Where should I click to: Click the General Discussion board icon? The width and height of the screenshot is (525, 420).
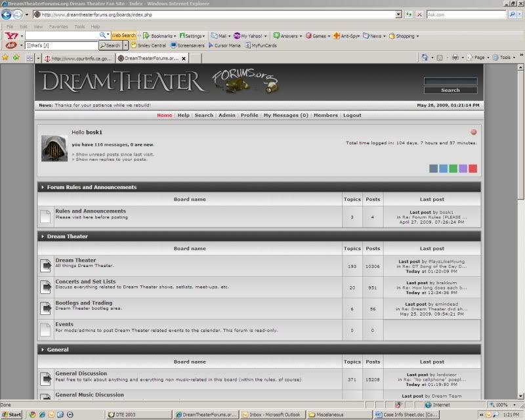45,379
